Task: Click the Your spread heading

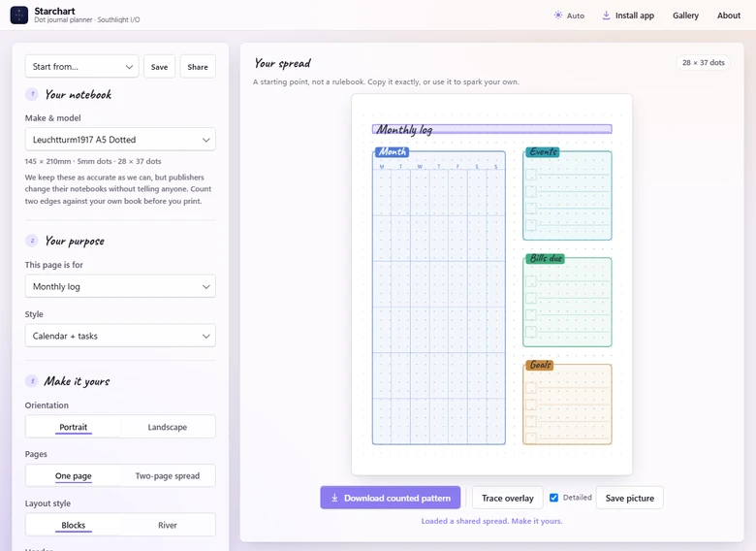Action: click(x=283, y=63)
